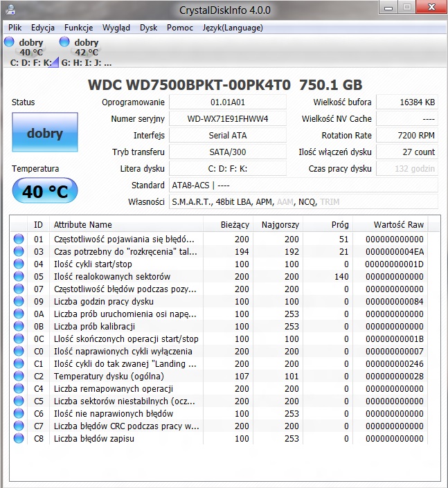Viewport: 448px width, 488px height.
Task: Open the Język(Language) menu
Action: [233, 28]
